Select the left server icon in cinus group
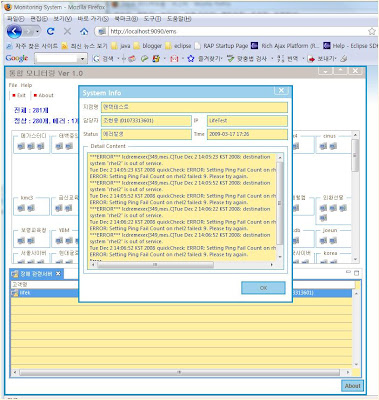Viewport: 379px width, 400px height. coord(323,146)
